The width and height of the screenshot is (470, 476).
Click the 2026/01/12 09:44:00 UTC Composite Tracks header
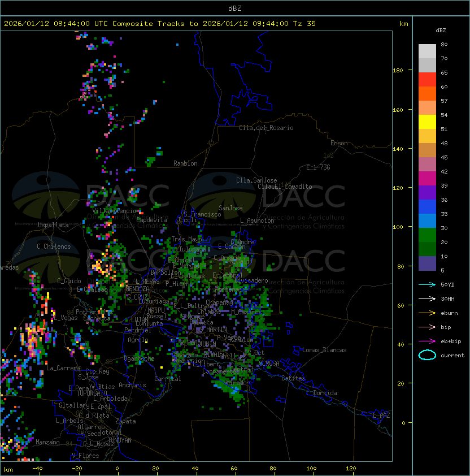click(160, 24)
